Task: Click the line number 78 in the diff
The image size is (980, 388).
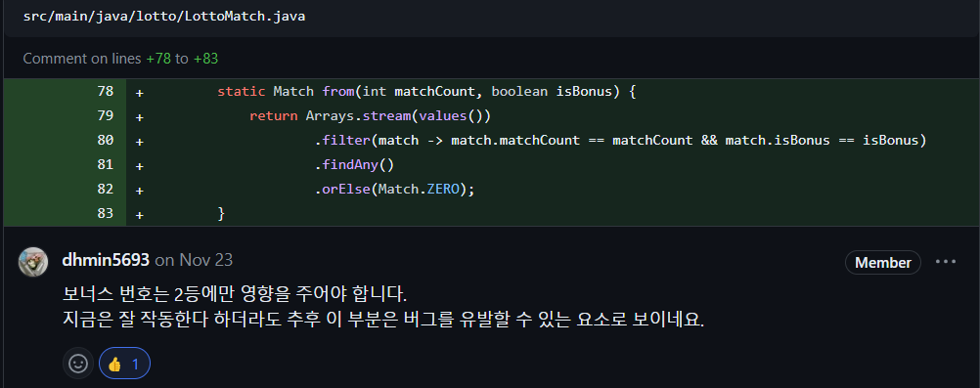Action: pos(106,91)
